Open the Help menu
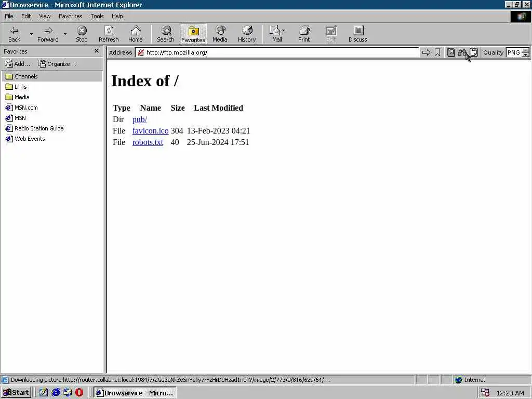Viewport: 532px width, 399px height. point(117,16)
